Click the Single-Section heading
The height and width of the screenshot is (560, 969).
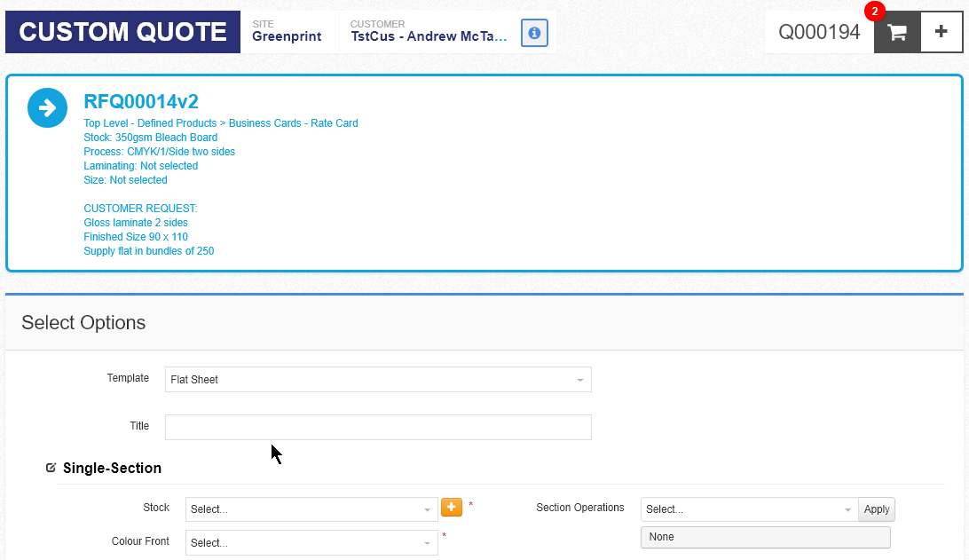pyautogui.click(x=112, y=468)
